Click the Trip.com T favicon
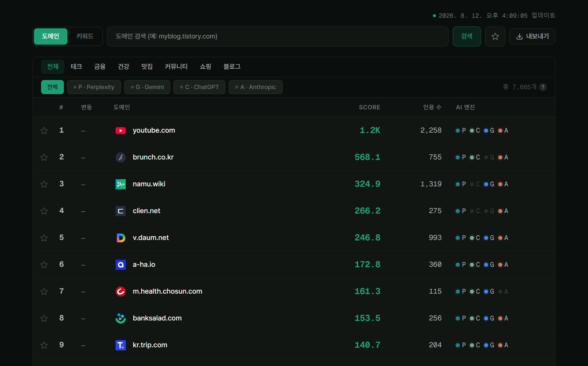 tap(121, 345)
